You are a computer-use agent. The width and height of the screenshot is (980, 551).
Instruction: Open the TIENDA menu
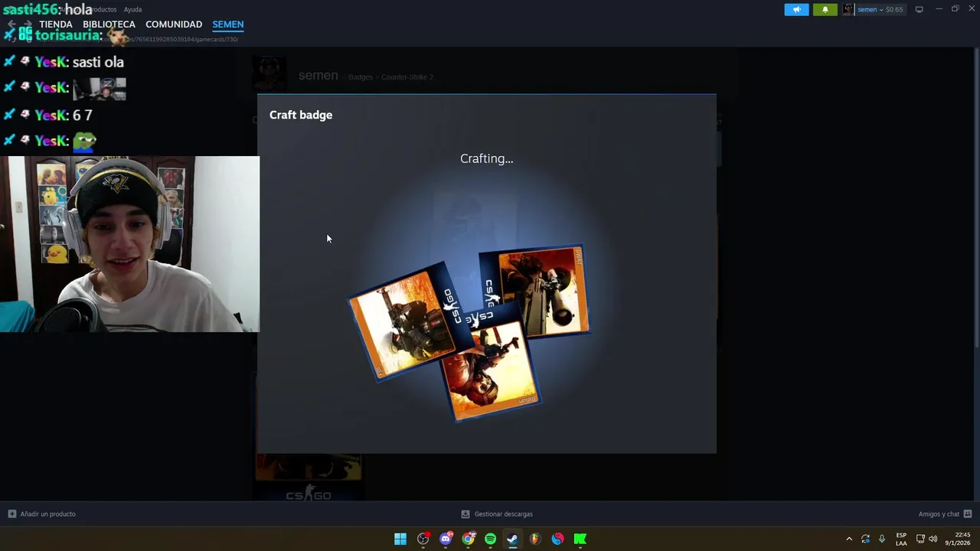click(x=56, y=24)
